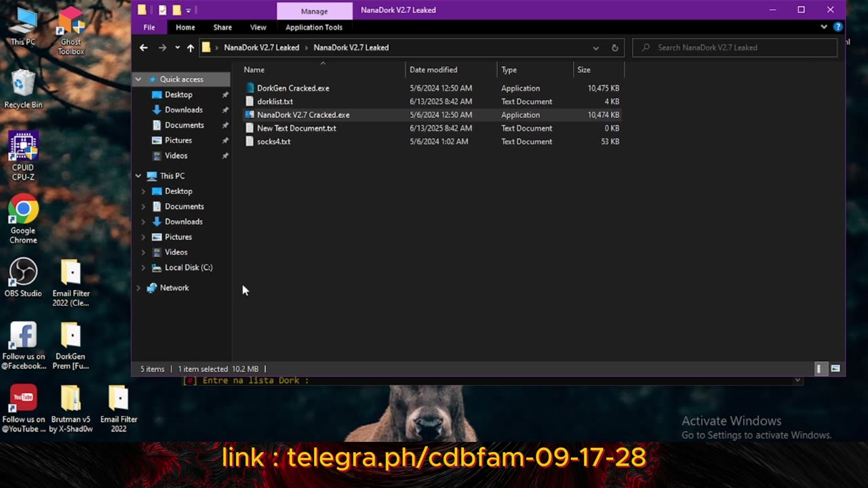Select Downloads under Quick access
This screenshot has height=488, width=868.
pyautogui.click(x=184, y=110)
